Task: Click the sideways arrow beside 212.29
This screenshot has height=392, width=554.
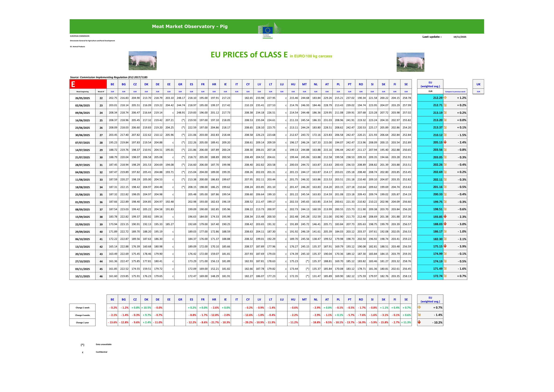Action: 445,98
